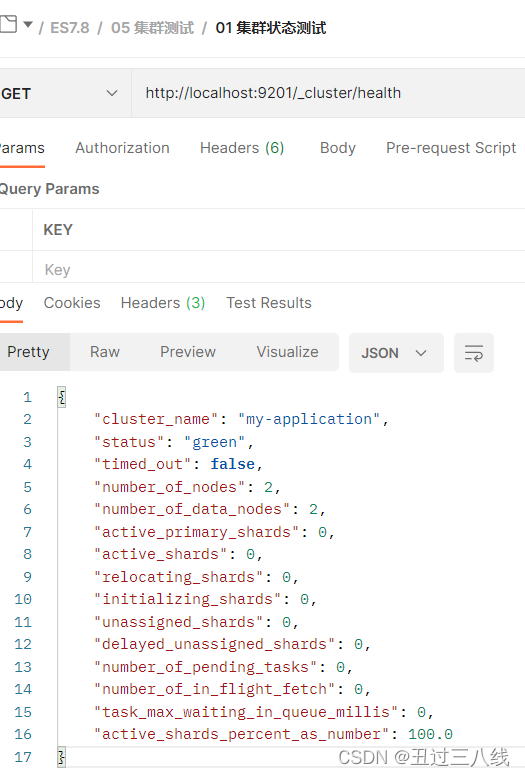Open the Pre-request Script tab

(451, 148)
